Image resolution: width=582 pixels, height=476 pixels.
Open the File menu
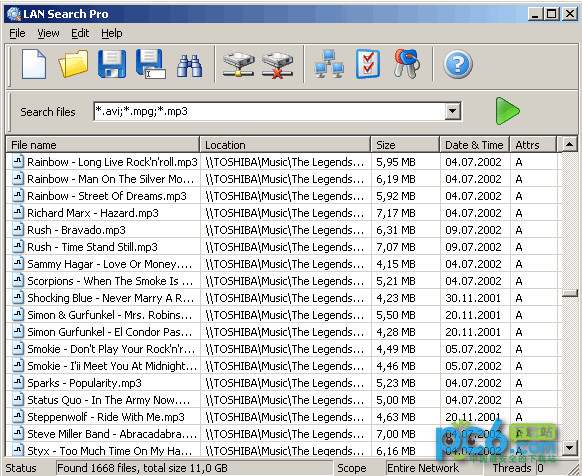(17, 33)
